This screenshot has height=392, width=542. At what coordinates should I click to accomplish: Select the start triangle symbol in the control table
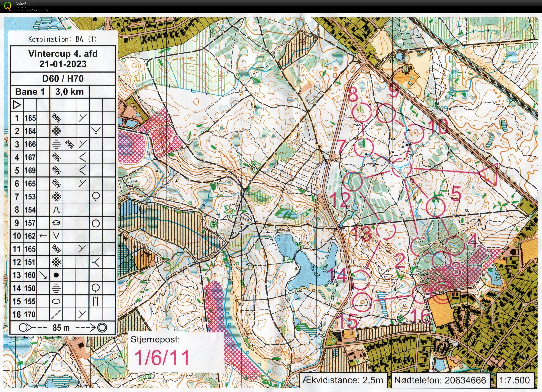coord(17,105)
